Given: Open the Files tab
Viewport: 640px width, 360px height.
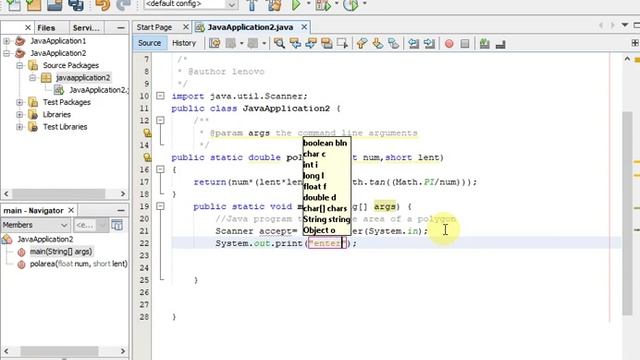Looking at the screenshot, I should (x=46, y=28).
